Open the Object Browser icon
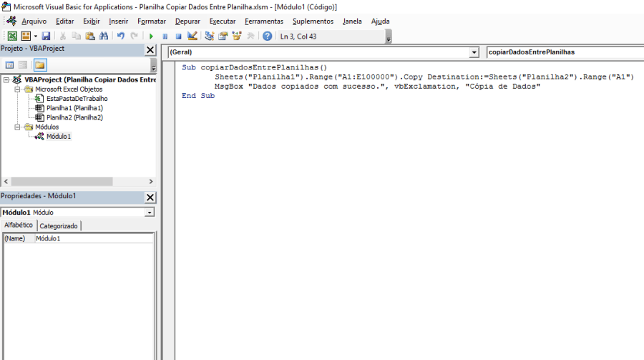Screen dimensions: 644x360 click(x=237, y=37)
